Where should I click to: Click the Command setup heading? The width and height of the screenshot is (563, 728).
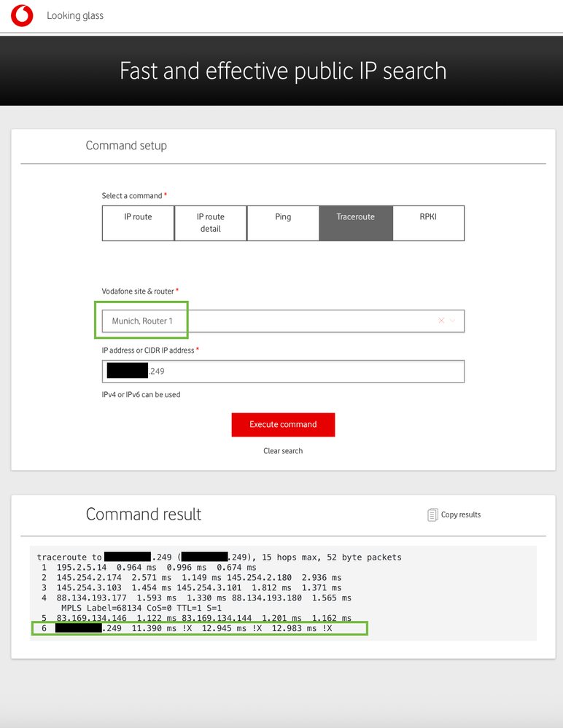tap(126, 145)
